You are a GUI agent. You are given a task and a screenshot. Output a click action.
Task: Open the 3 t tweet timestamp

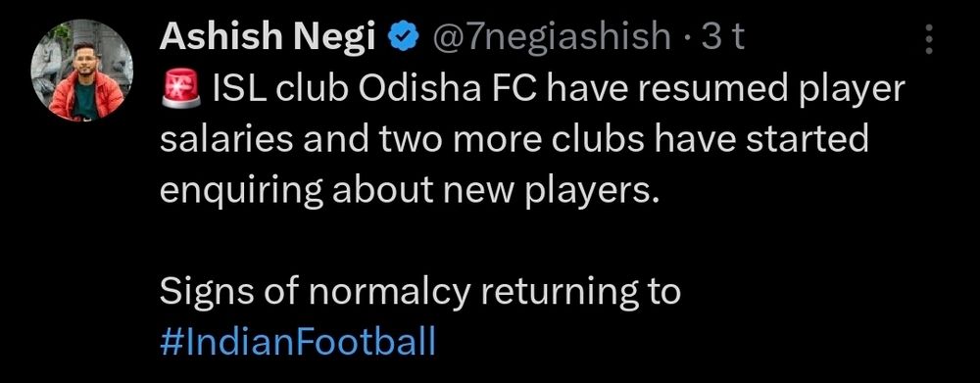pos(724,39)
